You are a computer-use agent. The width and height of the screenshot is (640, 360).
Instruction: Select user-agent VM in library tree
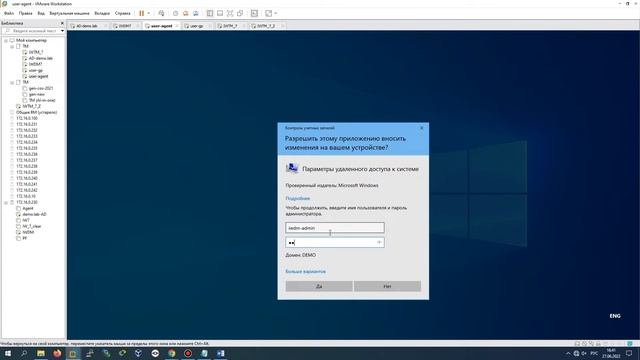coord(38,76)
